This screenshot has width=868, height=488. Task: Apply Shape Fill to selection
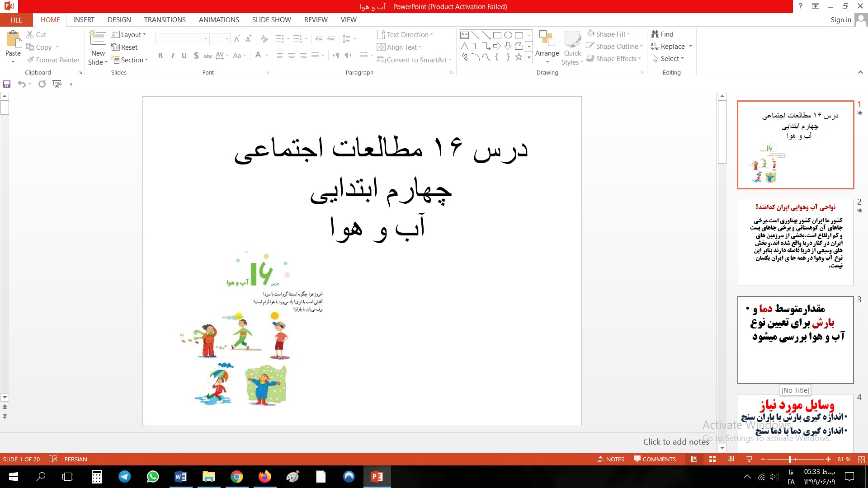608,34
